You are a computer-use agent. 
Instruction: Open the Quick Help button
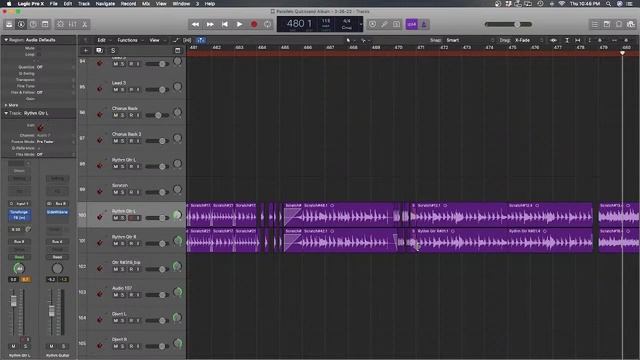[x=33, y=24]
